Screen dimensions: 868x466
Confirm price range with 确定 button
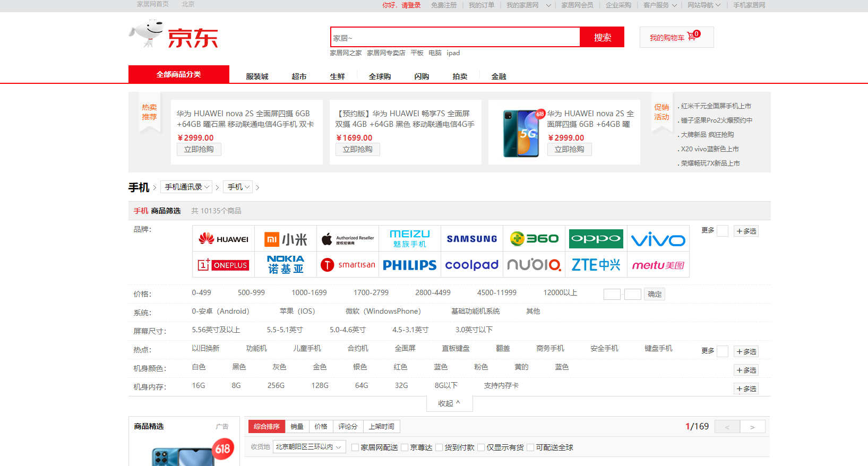[655, 294]
